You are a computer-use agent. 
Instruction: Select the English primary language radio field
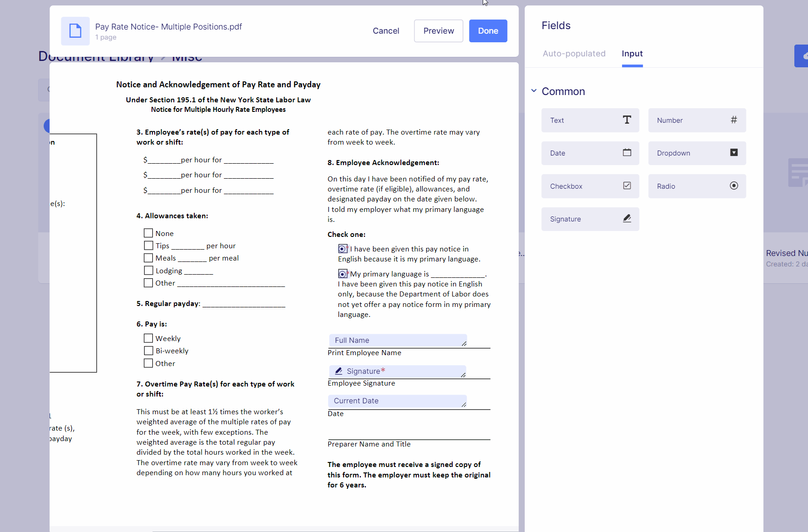coord(343,249)
